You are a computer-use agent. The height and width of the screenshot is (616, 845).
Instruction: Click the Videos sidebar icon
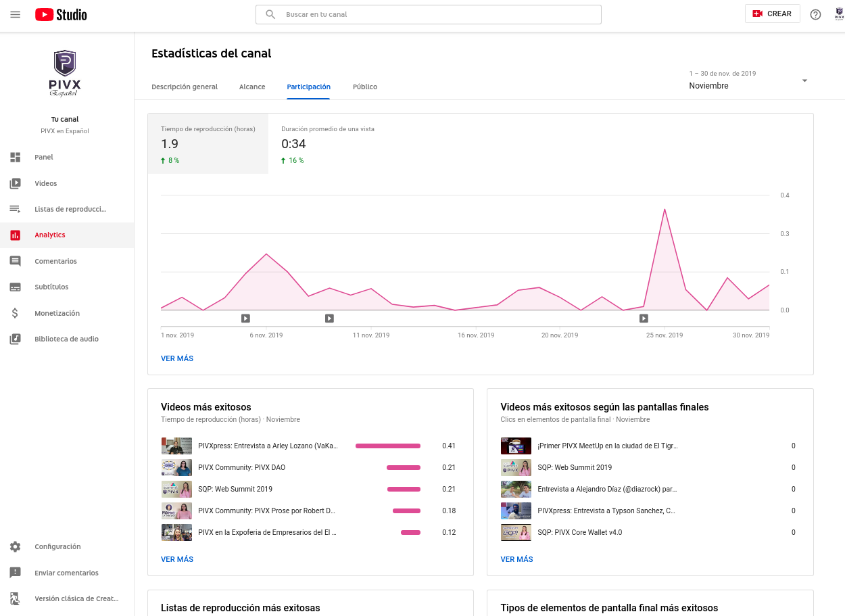pyautogui.click(x=16, y=183)
